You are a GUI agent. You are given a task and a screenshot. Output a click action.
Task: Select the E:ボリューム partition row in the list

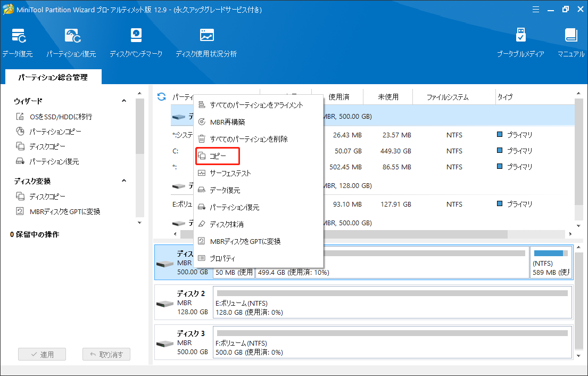[372, 204]
